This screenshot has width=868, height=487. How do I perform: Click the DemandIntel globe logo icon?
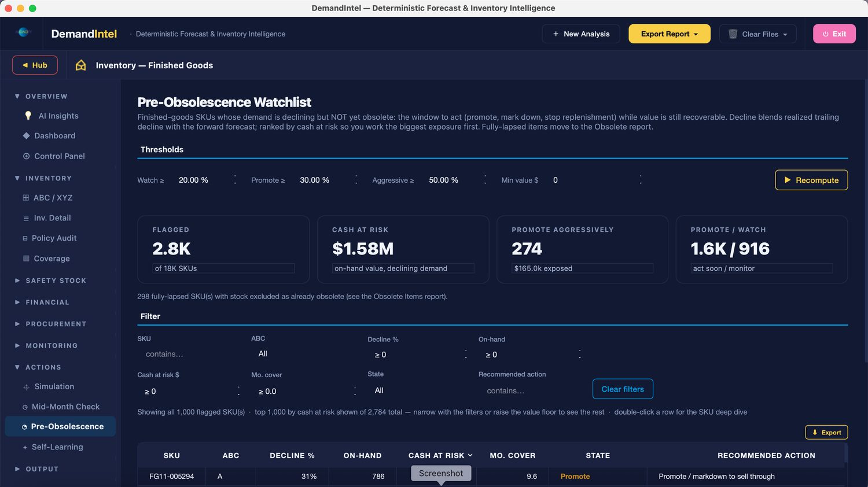[x=23, y=33]
